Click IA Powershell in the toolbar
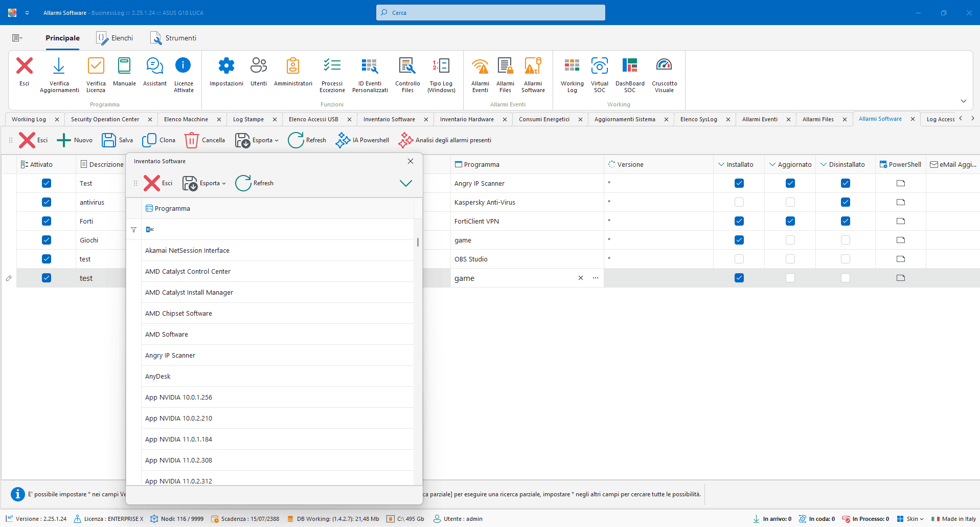The image size is (980, 527). (x=362, y=140)
